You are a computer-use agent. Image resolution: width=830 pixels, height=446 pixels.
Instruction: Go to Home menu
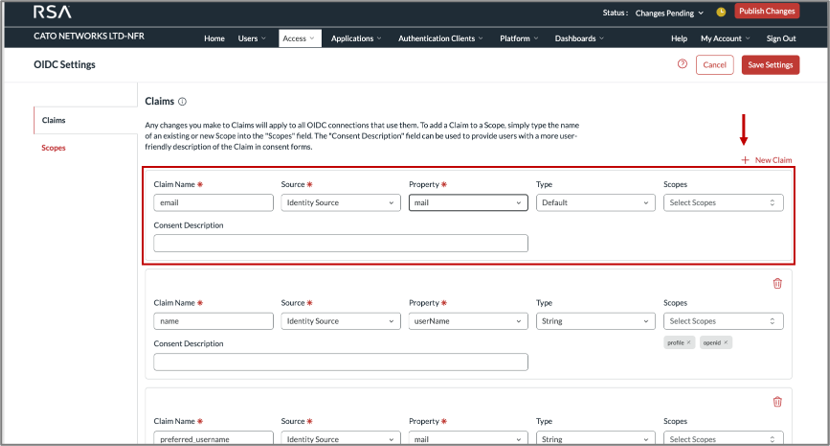coord(214,39)
